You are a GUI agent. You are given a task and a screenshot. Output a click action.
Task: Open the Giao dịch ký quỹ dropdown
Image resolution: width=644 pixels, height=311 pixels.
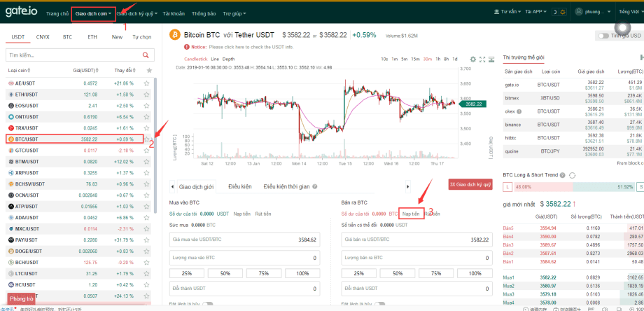tap(137, 13)
